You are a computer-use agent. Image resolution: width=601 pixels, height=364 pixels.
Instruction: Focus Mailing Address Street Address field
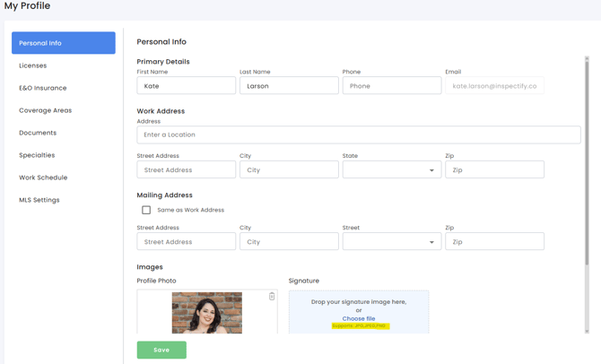pyautogui.click(x=187, y=241)
